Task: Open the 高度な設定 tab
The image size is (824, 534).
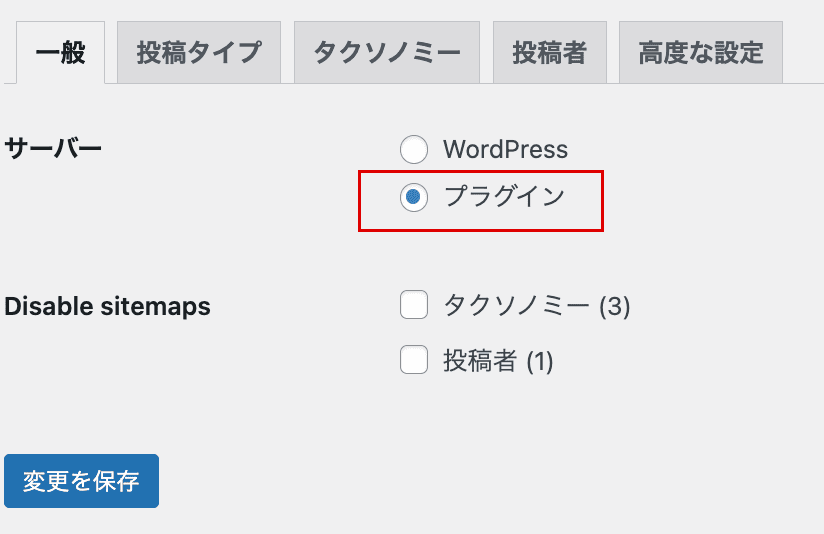Action: pos(701,53)
